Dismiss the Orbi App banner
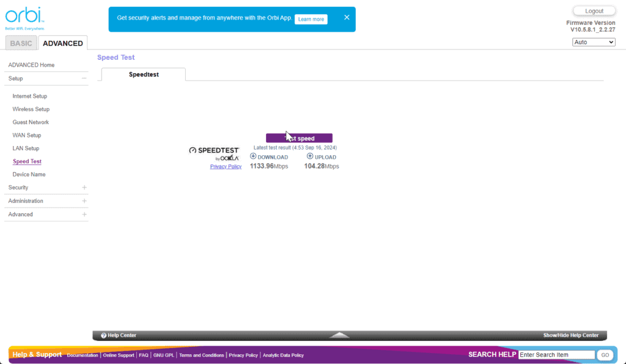The height and width of the screenshot is (364, 626). pos(347,18)
